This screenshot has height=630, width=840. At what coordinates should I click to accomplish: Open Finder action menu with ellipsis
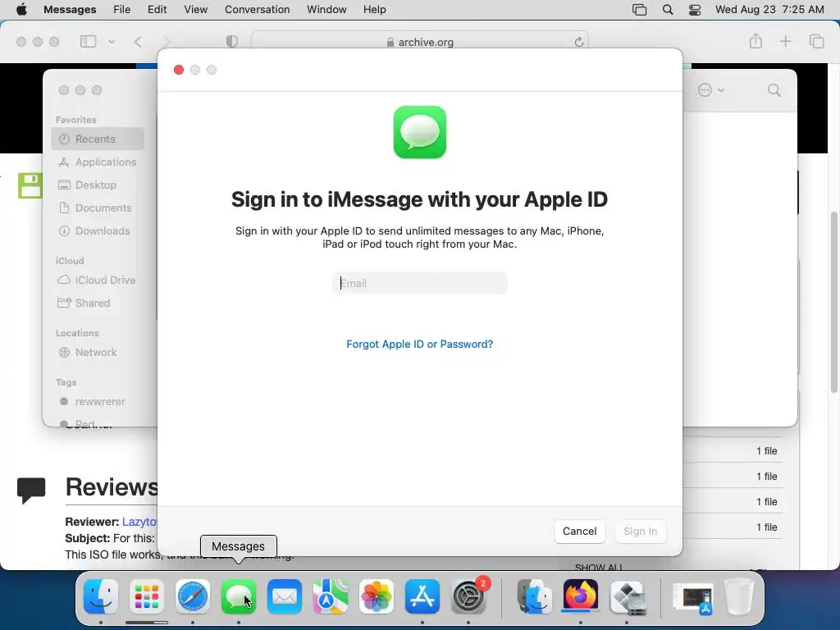(x=711, y=90)
